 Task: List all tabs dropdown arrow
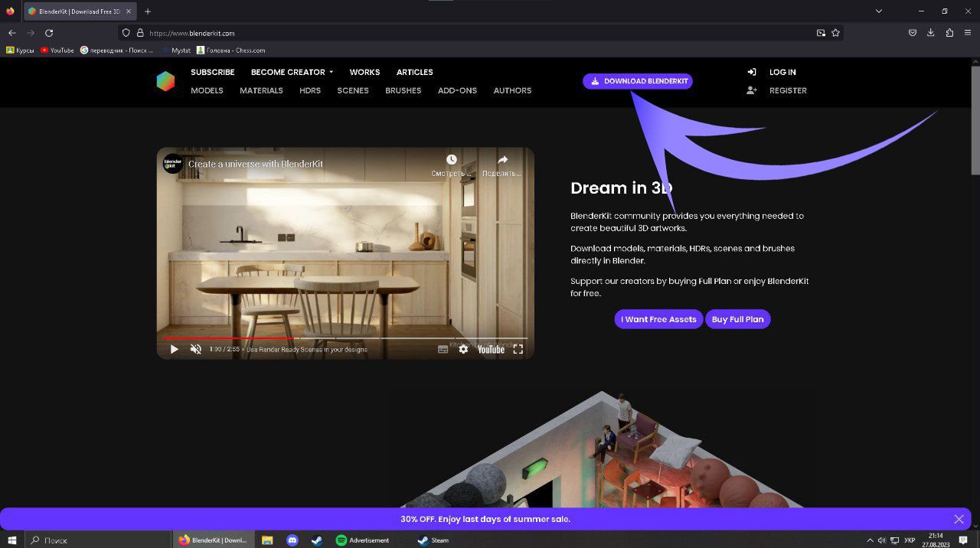(879, 11)
